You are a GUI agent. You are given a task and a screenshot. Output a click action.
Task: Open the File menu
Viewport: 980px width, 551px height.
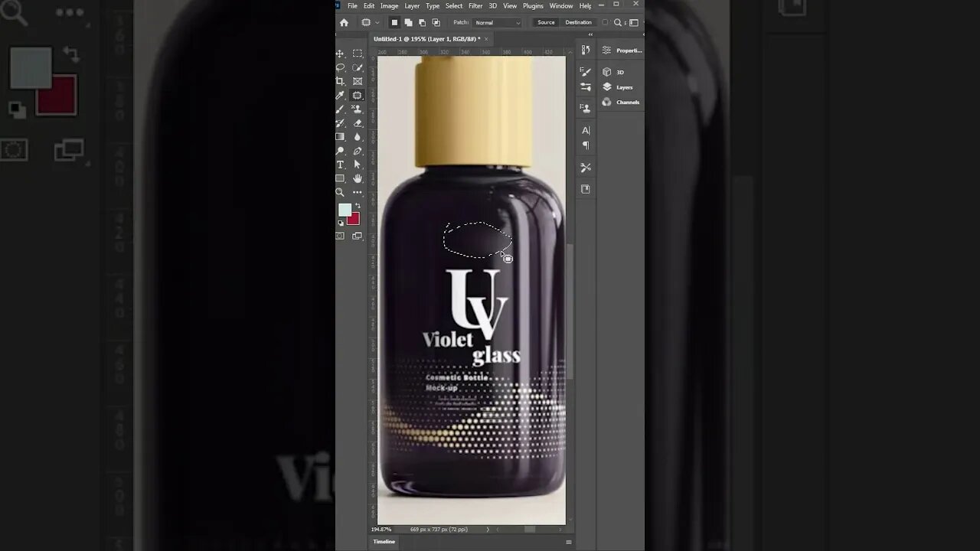352,6
